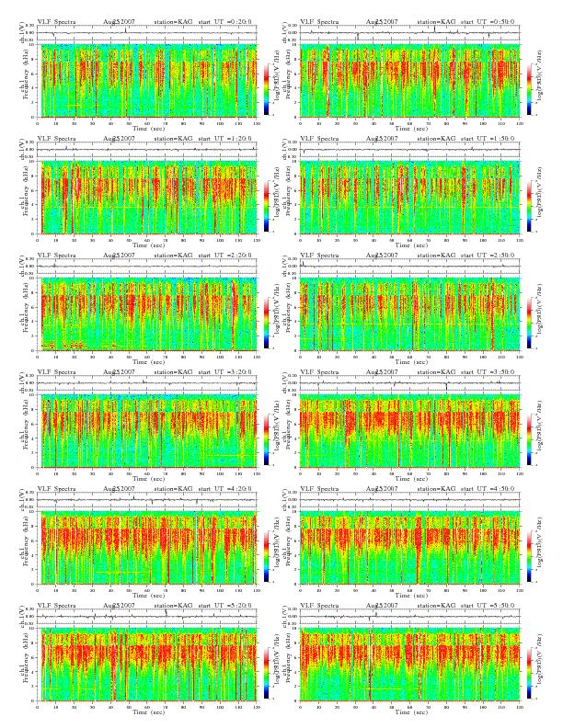Viewport: 563px width, 728px height.
Task: Click the PSD color bar of the 3:50:0 panel
Action: click(x=530, y=439)
